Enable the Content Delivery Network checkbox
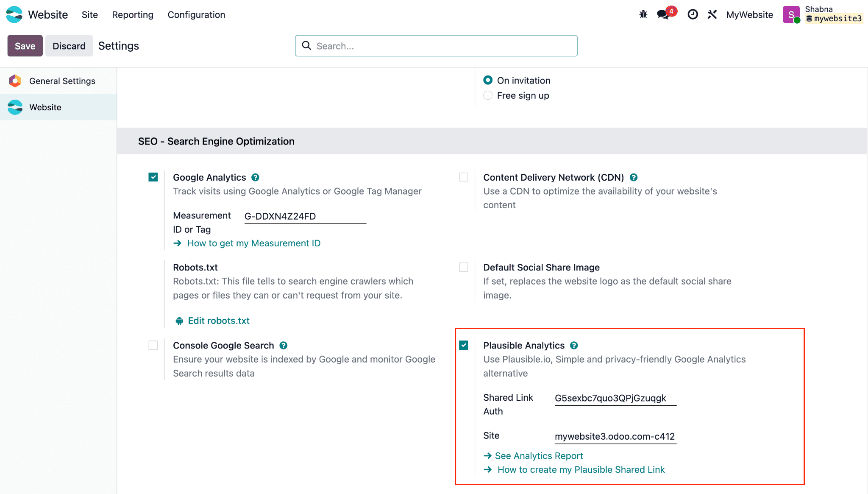The image size is (868, 494). pyautogui.click(x=464, y=177)
